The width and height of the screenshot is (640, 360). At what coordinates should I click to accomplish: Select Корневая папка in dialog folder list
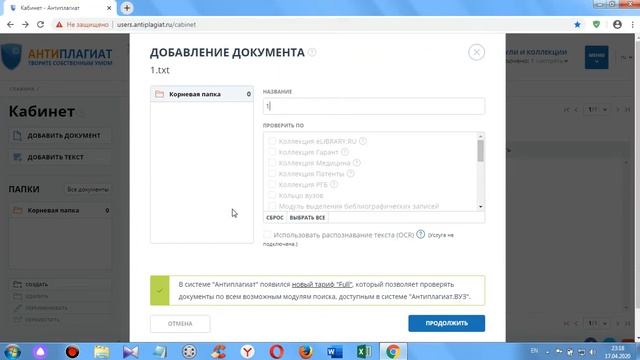pos(202,94)
